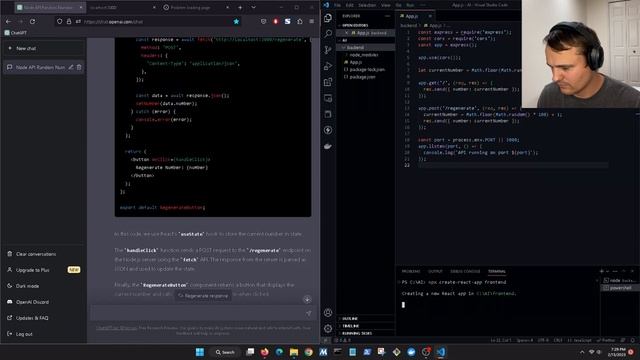Image resolution: width=640 pixels, height=360 pixels.
Task: Expand the Running Tasks section
Action: [x=356, y=333]
